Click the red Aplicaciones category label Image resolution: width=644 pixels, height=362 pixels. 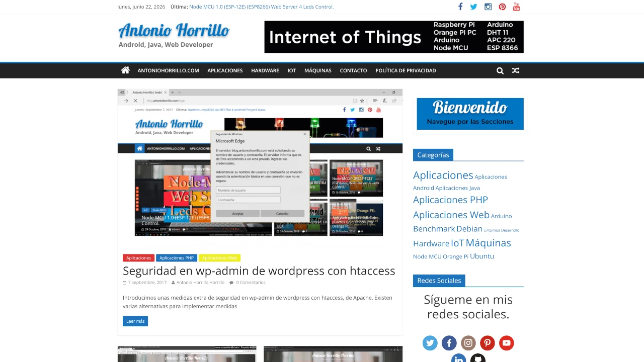(138, 258)
